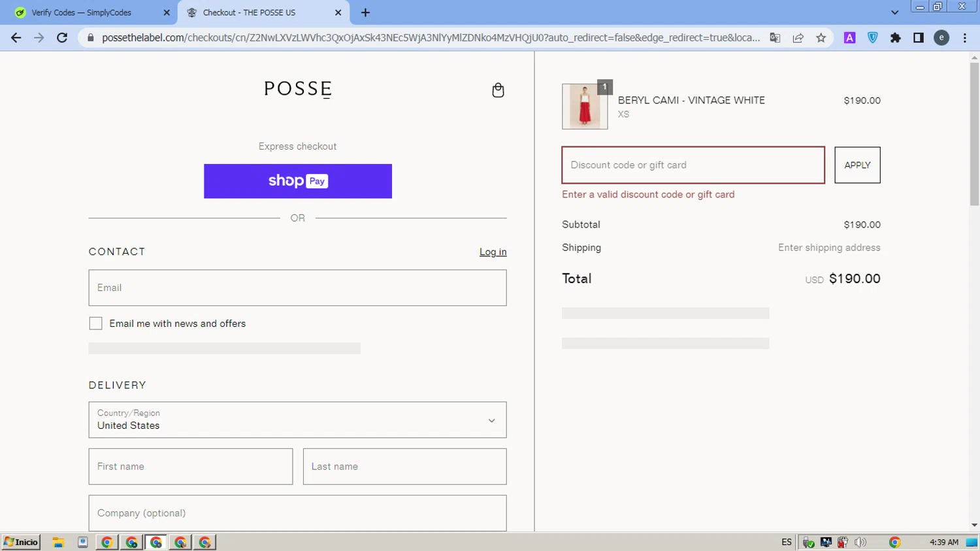The height and width of the screenshot is (551, 980).
Task: Open the blue shield VPN extension
Action: (872, 38)
